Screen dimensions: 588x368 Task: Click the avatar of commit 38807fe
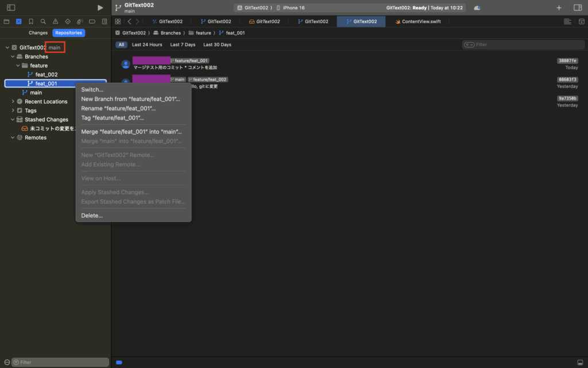click(x=126, y=64)
